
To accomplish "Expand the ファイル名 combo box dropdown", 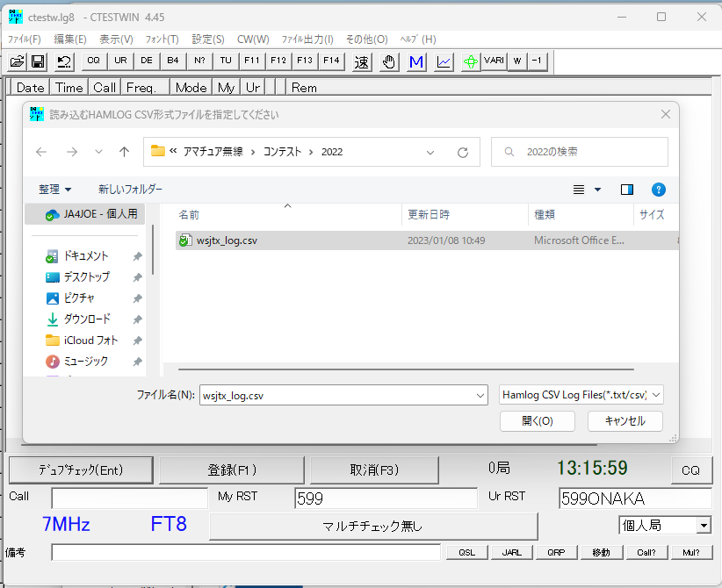I will pyautogui.click(x=480, y=396).
